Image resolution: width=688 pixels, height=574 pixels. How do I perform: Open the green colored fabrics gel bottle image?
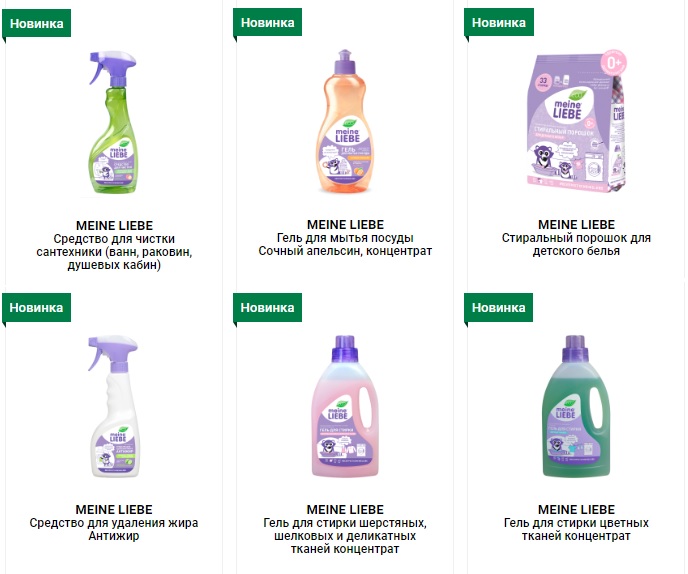click(x=576, y=406)
